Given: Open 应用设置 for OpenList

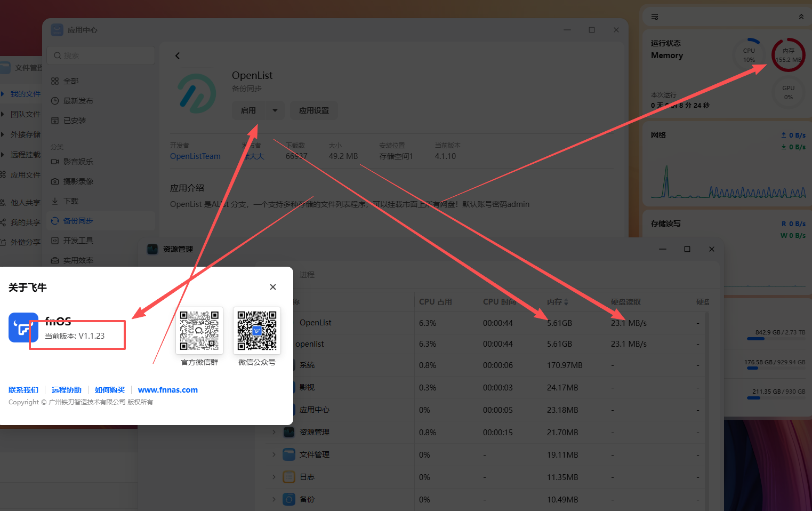Looking at the screenshot, I should coord(314,110).
